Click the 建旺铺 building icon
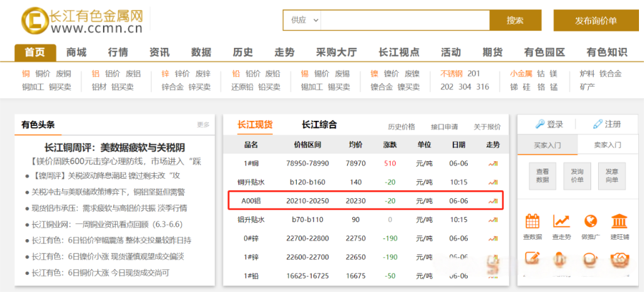Image resolution: width=644 pixels, height=292 pixels. 619,222
